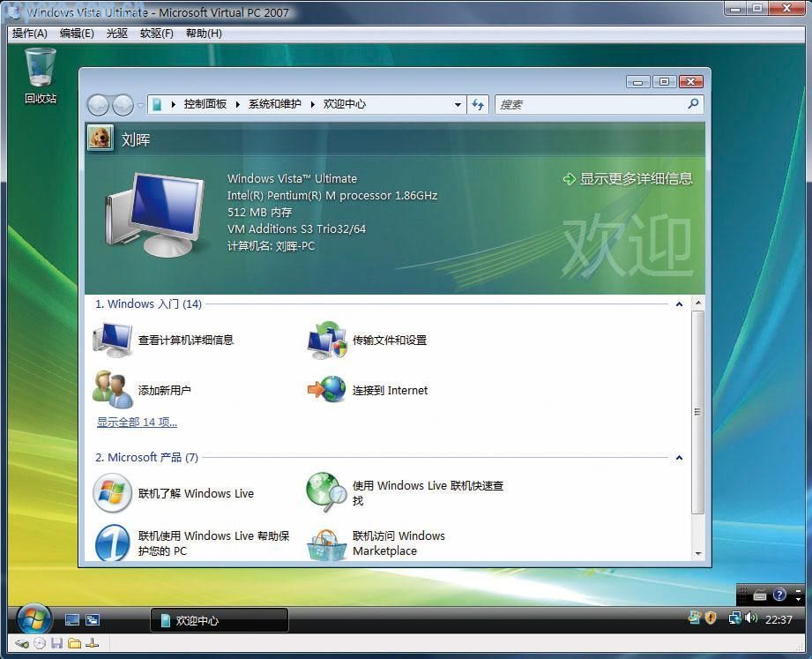Open recent pages dropdown beside Forward

140,105
